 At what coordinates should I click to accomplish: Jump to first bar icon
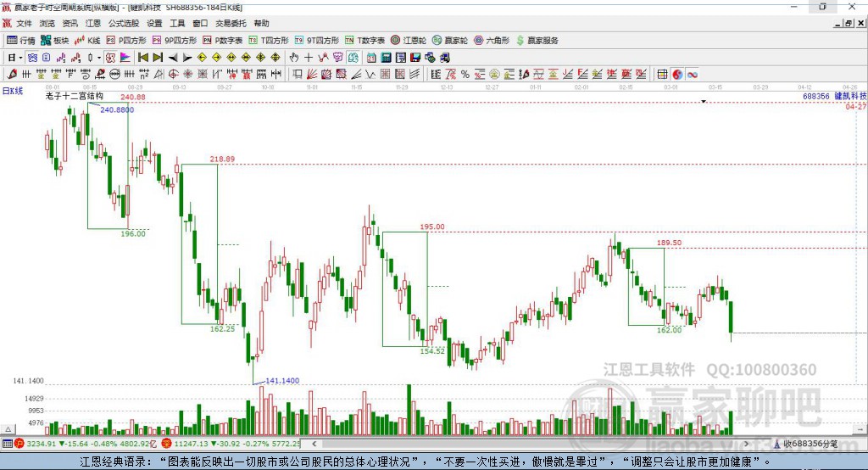tap(142, 58)
